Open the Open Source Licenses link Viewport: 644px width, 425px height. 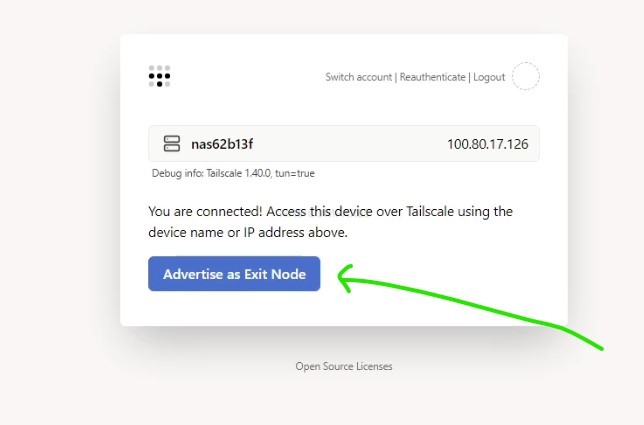(344, 366)
